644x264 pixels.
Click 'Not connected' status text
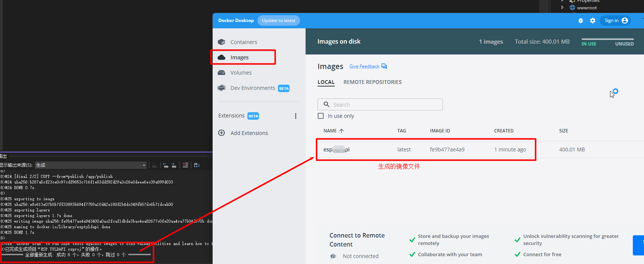click(360, 256)
